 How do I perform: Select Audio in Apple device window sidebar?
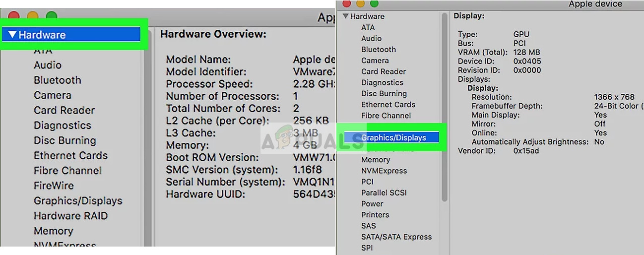(x=372, y=38)
